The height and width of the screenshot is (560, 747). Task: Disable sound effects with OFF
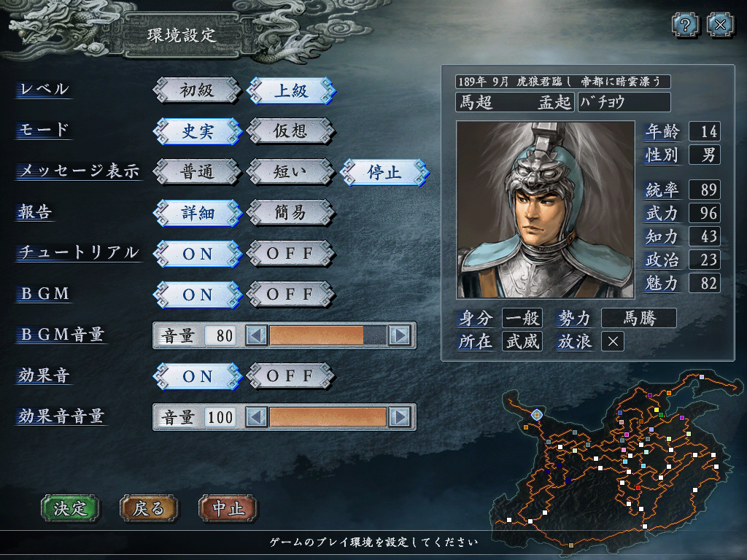290,376
